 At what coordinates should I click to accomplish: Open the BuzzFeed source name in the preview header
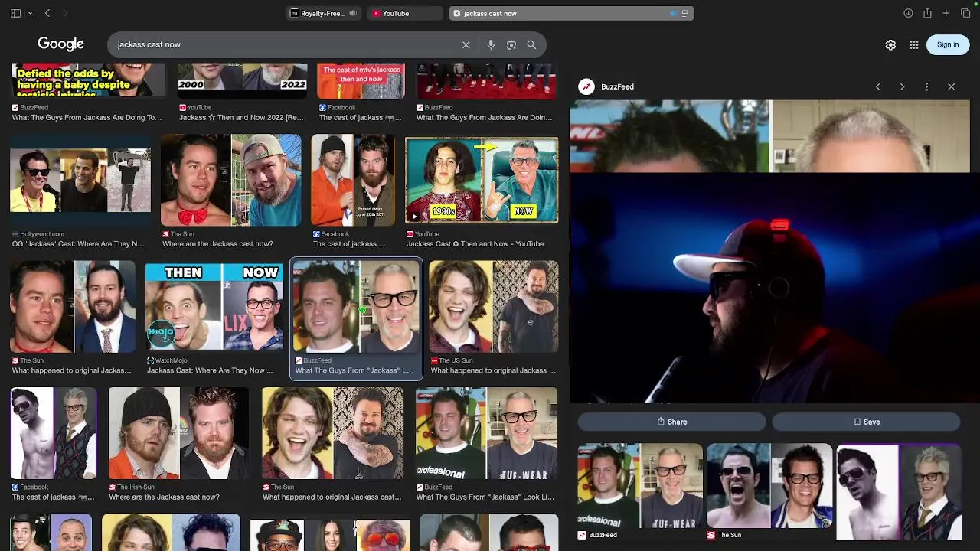[x=617, y=86]
